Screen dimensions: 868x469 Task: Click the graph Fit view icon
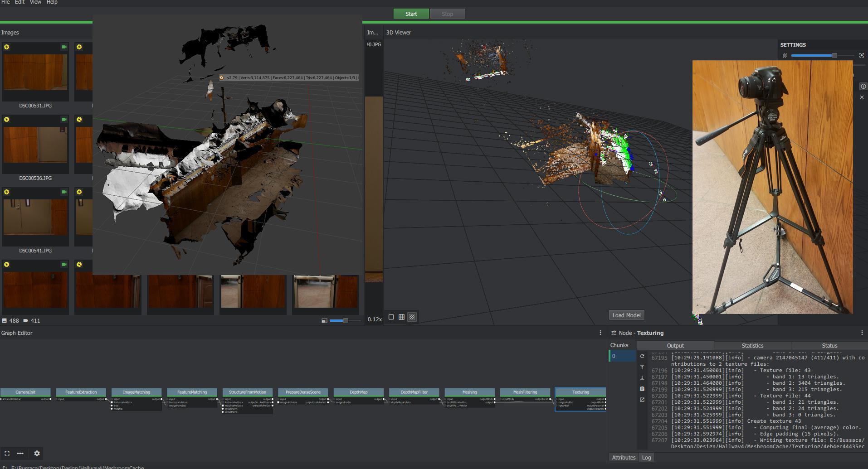7,453
